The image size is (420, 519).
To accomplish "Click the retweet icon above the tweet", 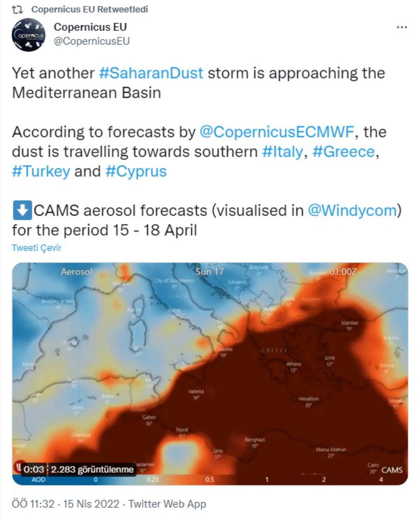I will coord(17,9).
